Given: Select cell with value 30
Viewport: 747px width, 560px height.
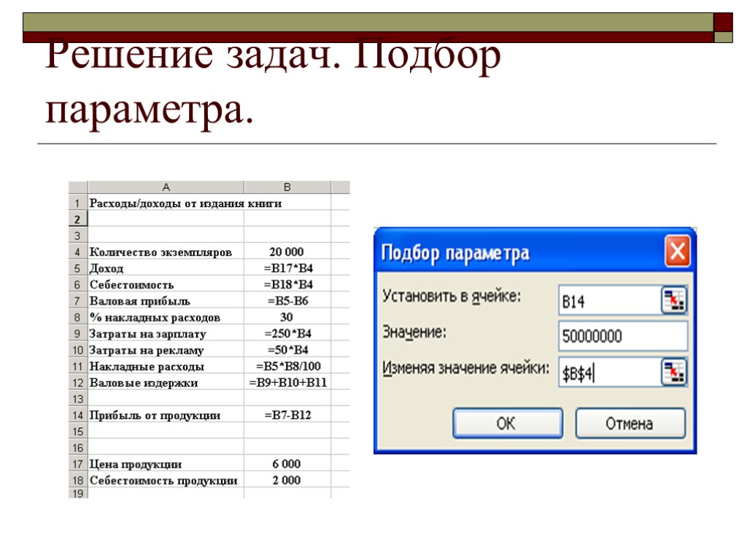Looking at the screenshot, I should click(x=287, y=316).
